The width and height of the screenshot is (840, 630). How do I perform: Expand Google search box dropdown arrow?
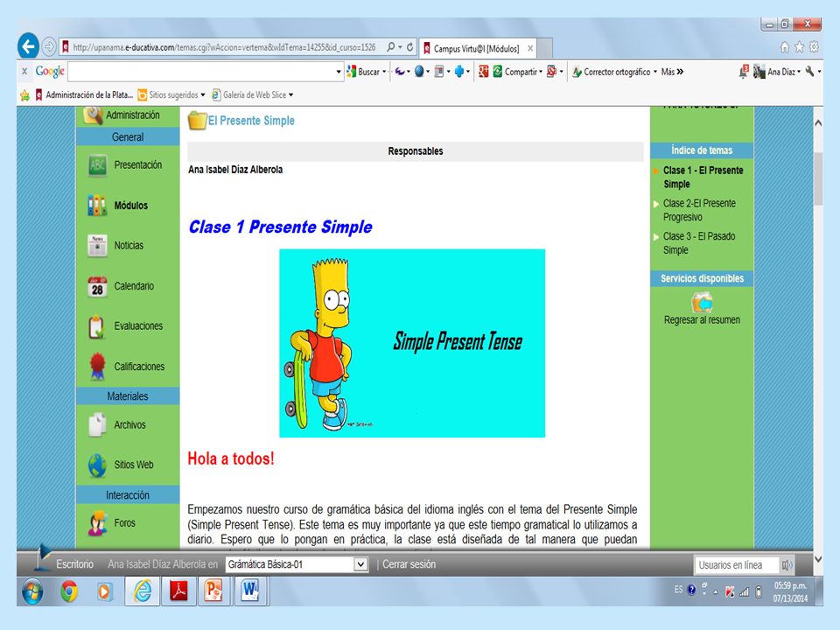339,72
